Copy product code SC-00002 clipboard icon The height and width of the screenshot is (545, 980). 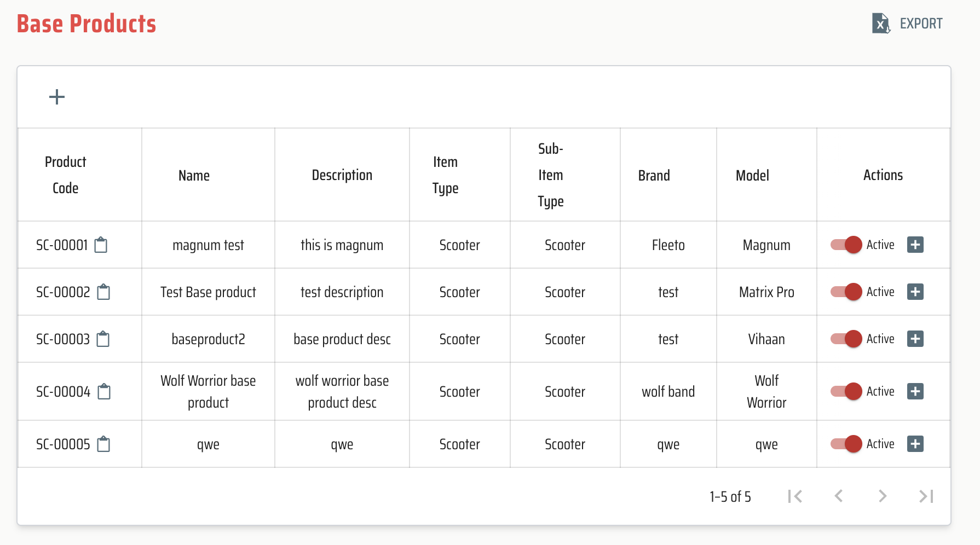pos(103,292)
